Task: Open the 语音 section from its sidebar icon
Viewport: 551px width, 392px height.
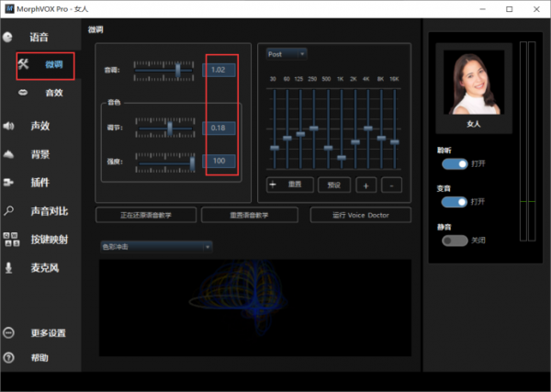Action: coord(7,37)
